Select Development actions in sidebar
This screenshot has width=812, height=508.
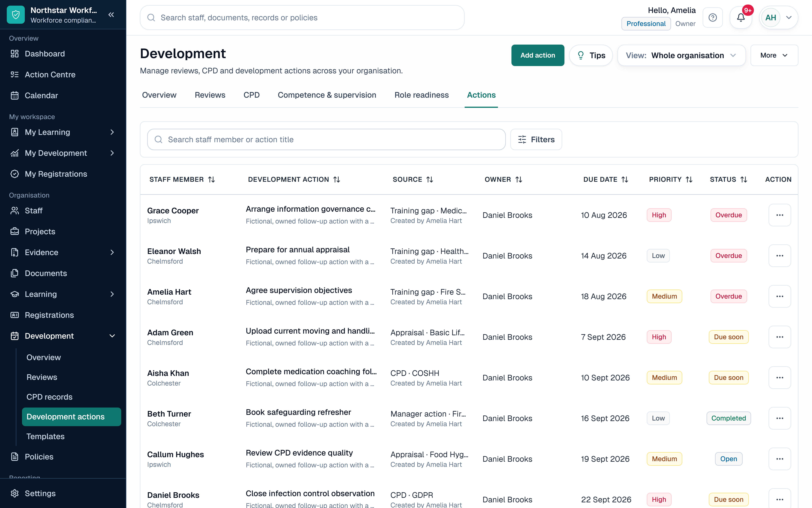pos(71,417)
